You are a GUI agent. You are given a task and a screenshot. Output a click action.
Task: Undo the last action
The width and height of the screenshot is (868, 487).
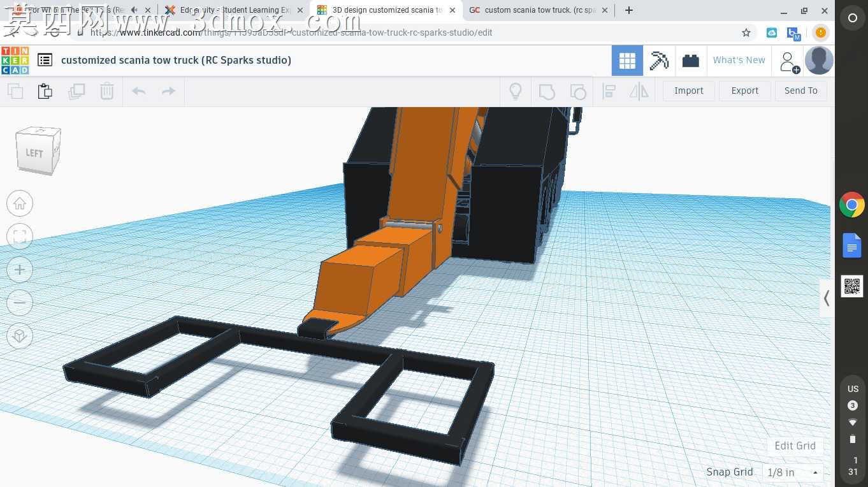point(139,91)
